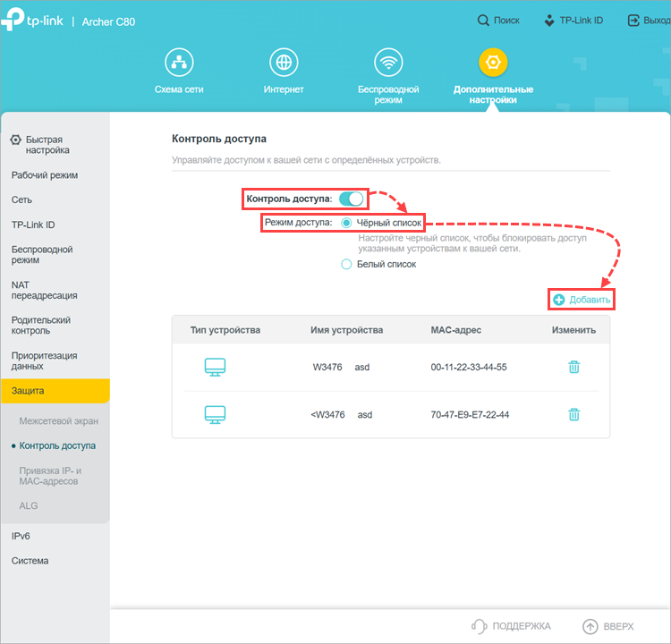671x644 pixels.
Task: Click the tp-link logo icon
Action: tap(13, 20)
